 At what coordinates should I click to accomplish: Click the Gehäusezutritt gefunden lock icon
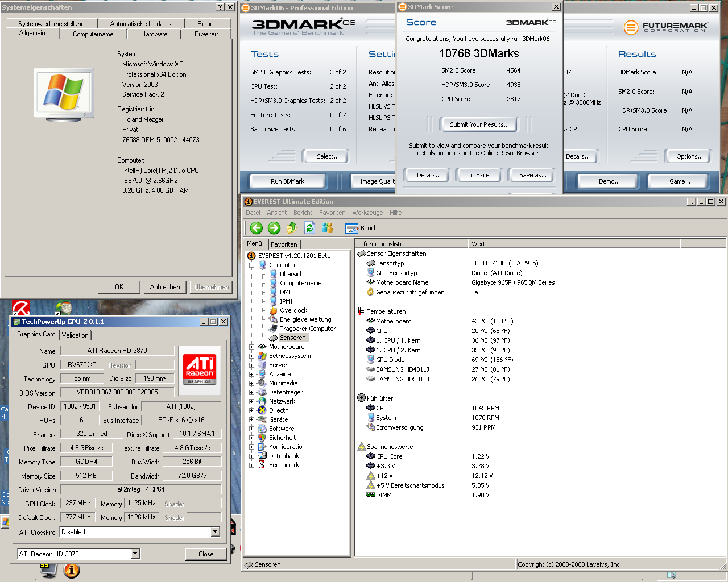point(370,292)
